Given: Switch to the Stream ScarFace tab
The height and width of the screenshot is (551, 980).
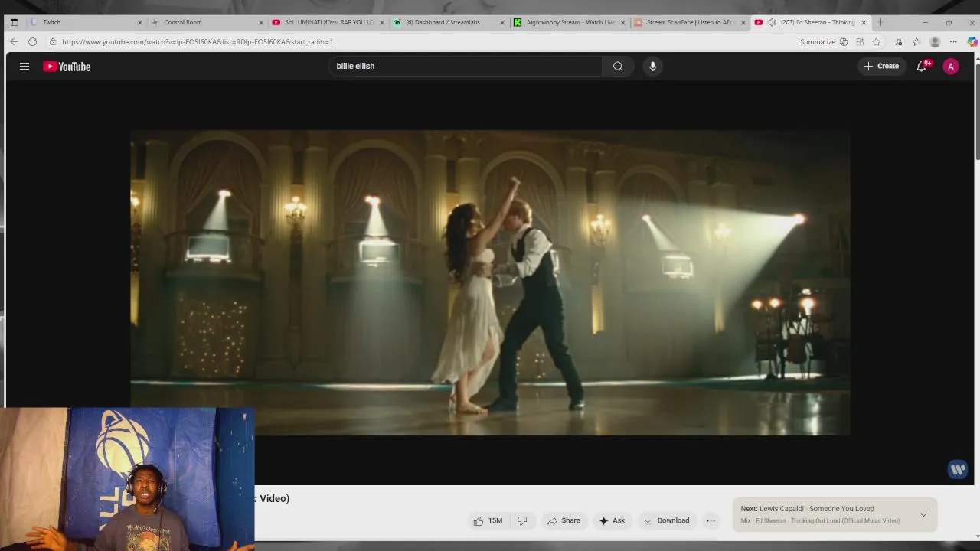Looking at the screenshot, I should pyautogui.click(x=691, y=22).
